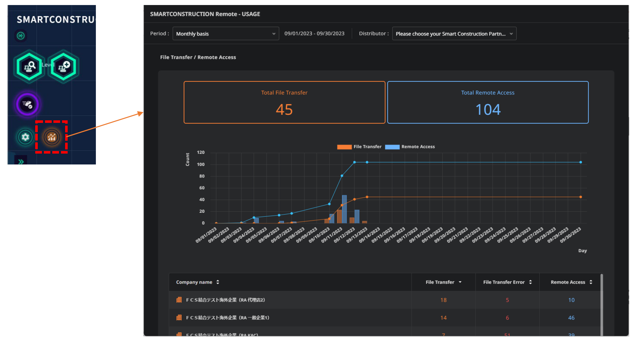The image size is (644, 344).
Task: Click Remote Access value 10
Action: pos(571,300)
